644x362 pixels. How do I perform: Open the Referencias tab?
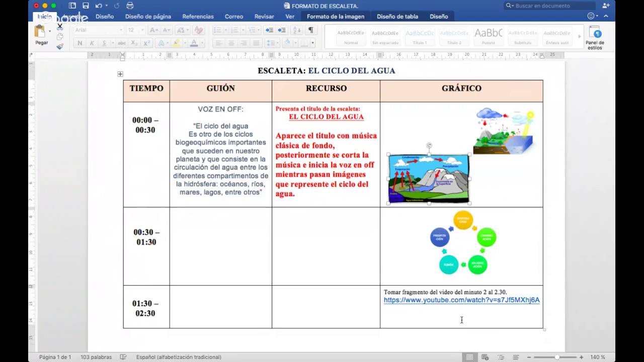pyautogui.click(x=198, y=17)
